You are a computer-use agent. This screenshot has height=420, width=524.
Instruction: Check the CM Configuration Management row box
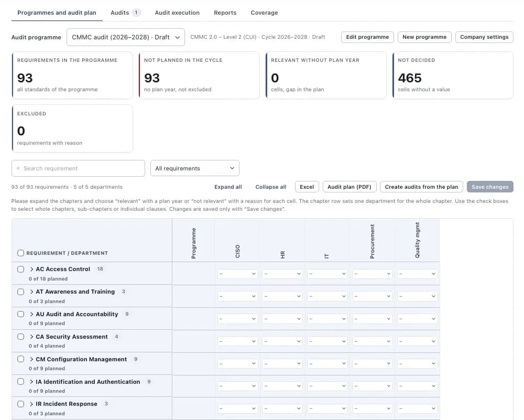click(21, 359)
